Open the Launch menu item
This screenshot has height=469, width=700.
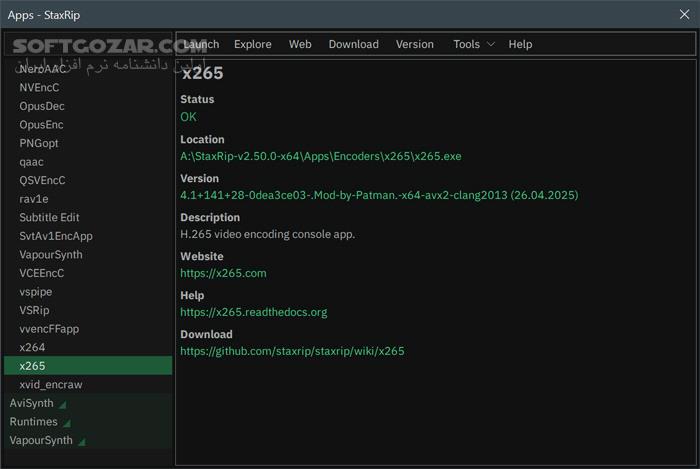coord(201,44)
